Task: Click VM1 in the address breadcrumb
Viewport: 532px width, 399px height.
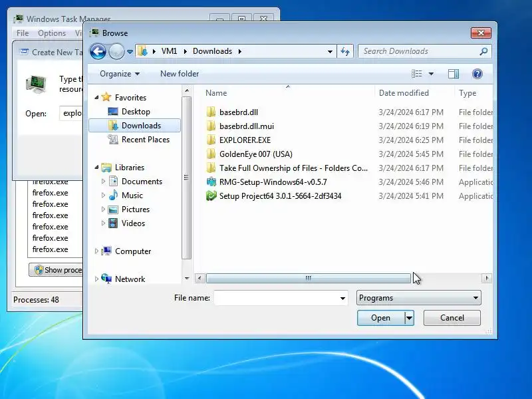Action: (169, 51)
